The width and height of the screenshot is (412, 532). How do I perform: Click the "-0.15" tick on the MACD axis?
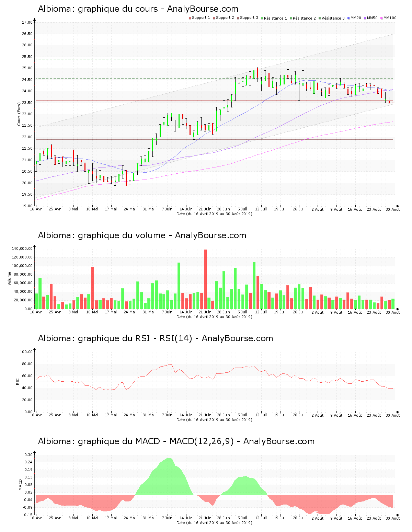pos(28,515)
